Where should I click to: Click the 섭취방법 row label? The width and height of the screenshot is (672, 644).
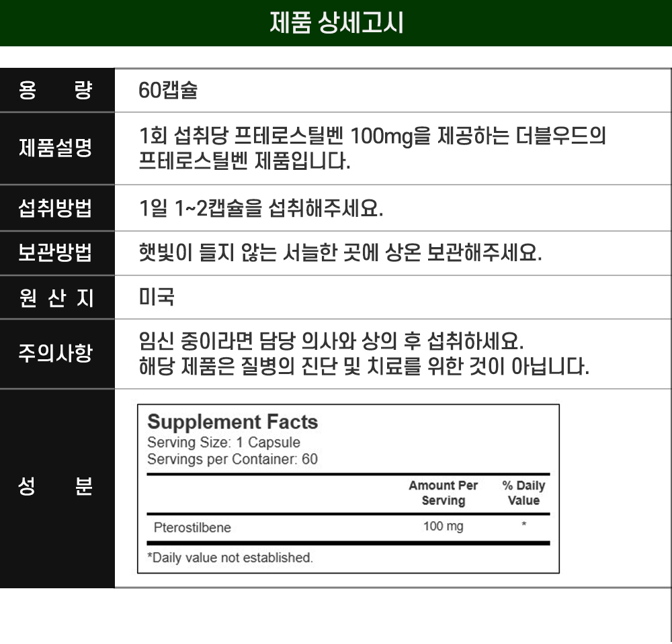pos(56,208)
